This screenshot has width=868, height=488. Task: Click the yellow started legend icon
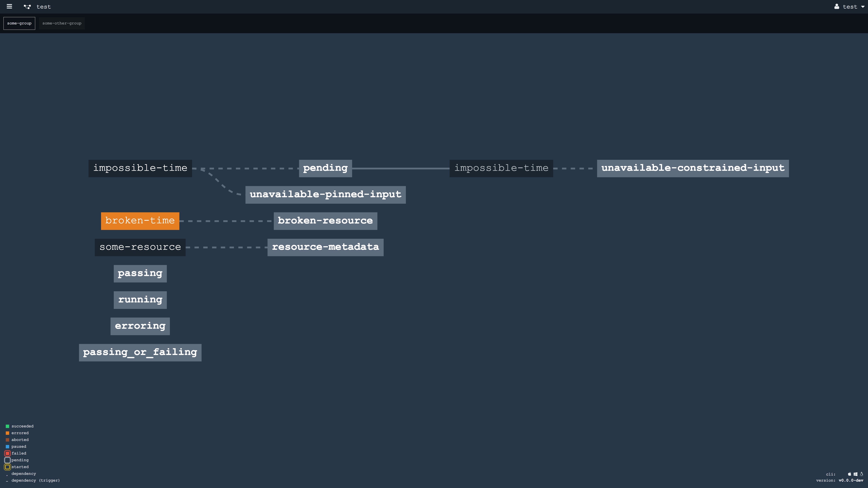click(x=7, y=467)
